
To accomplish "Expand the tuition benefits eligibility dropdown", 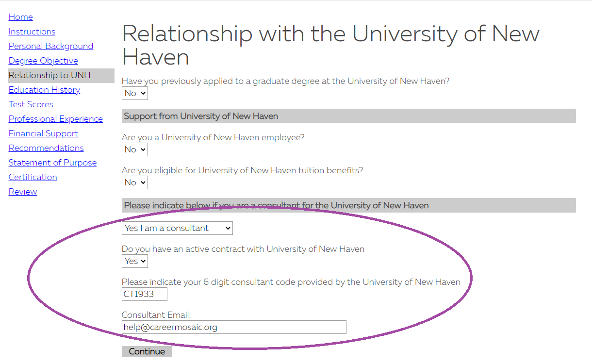I will [x=135, y=182].
